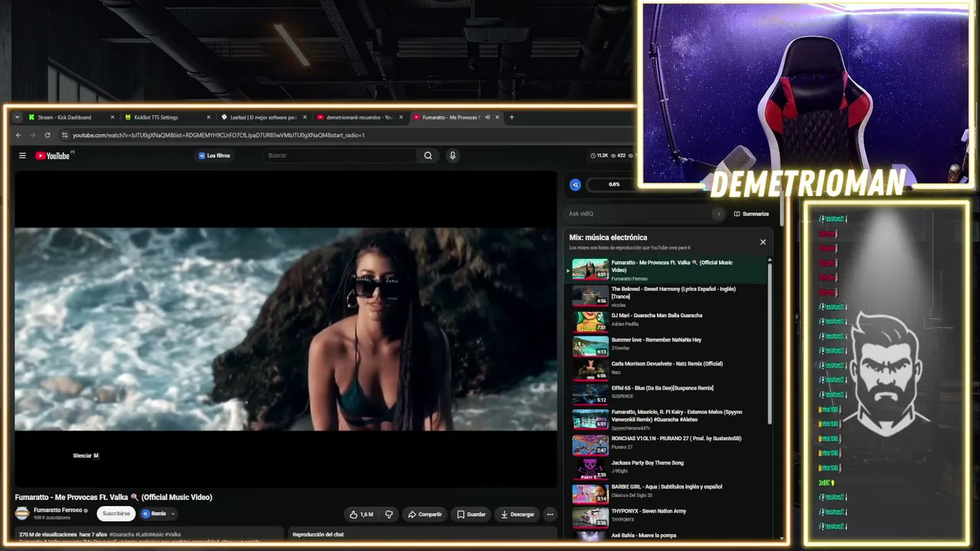Click the #LatinMusic hashtag link
The width and height of the screenshot is (980, 551).
pos(149,534)
